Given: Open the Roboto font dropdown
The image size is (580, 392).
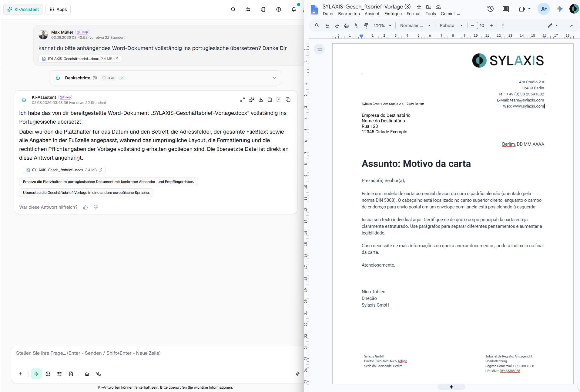Looking at the screenshot, I should (x=451, y=26).
